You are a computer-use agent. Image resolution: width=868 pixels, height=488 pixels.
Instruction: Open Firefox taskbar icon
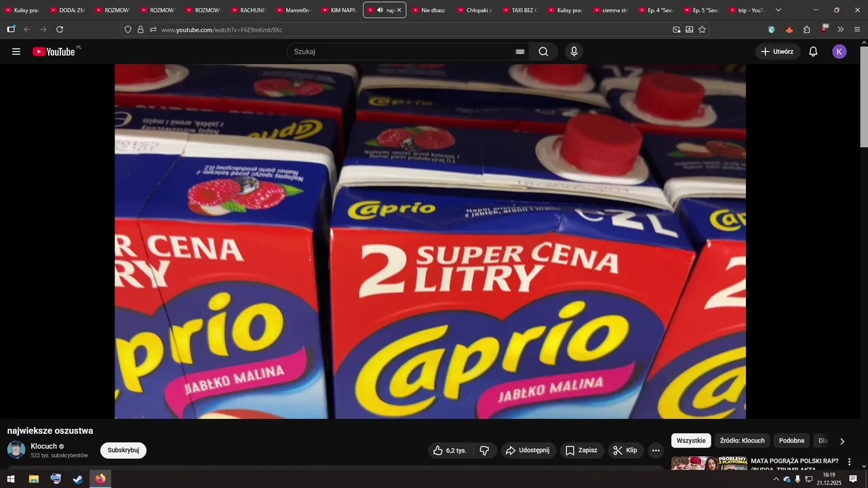click(100, 479)
